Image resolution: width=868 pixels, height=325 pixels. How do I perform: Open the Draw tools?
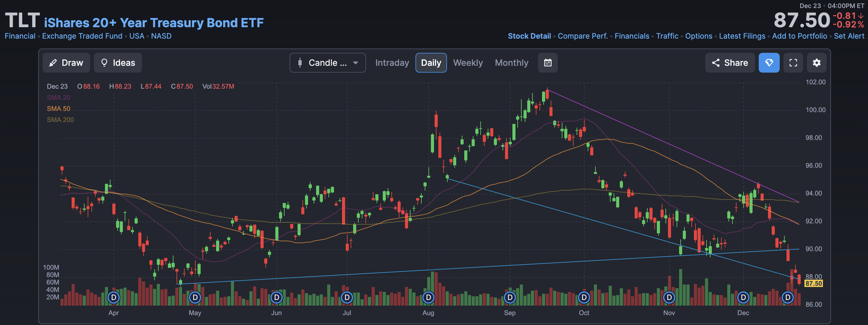(66, 63)
